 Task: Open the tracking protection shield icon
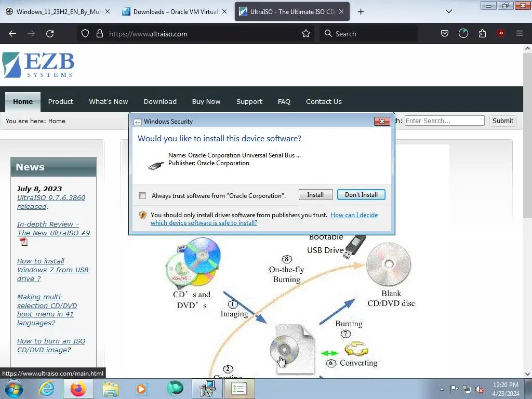[85, 34]
